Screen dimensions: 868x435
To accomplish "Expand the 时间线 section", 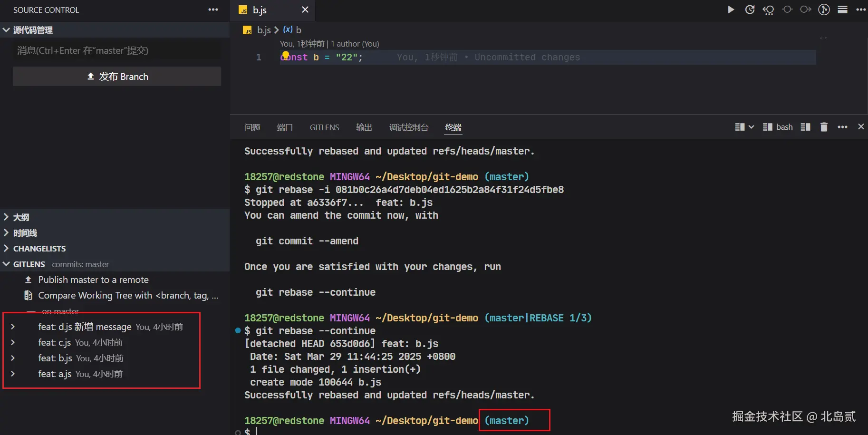I will coord(115,233).
